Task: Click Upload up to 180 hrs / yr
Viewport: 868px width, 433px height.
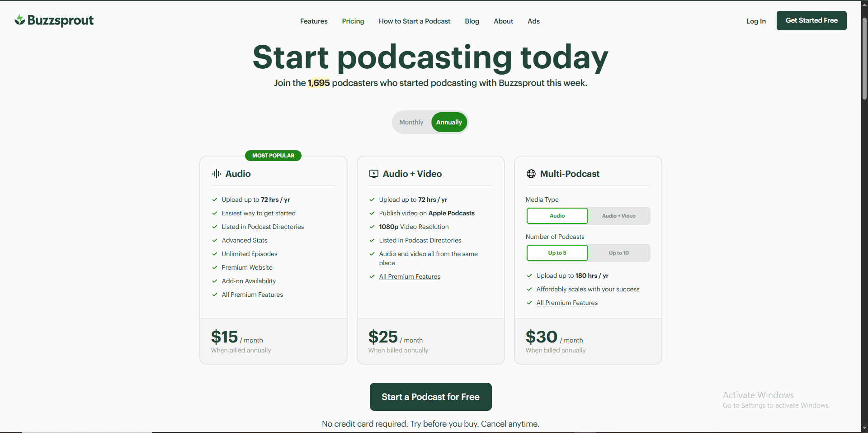Action: coord(572,276)
